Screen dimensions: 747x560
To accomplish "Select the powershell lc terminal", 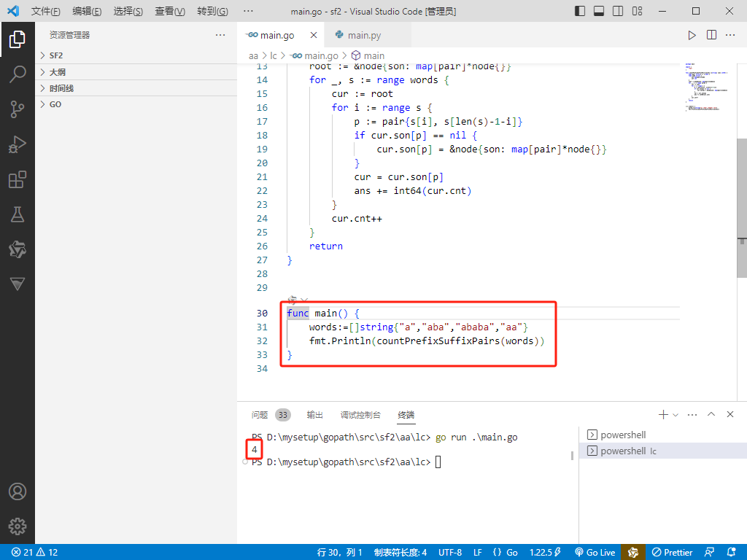I will [x=662, y=451].
